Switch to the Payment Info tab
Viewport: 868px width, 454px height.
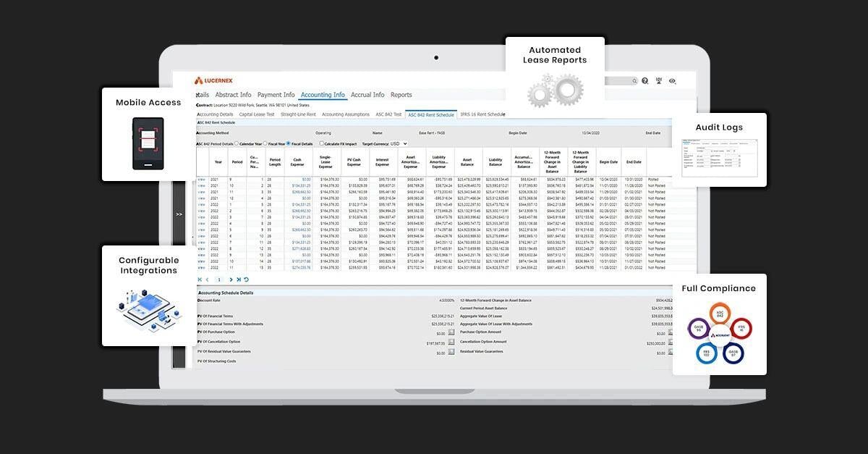[276, 95]
